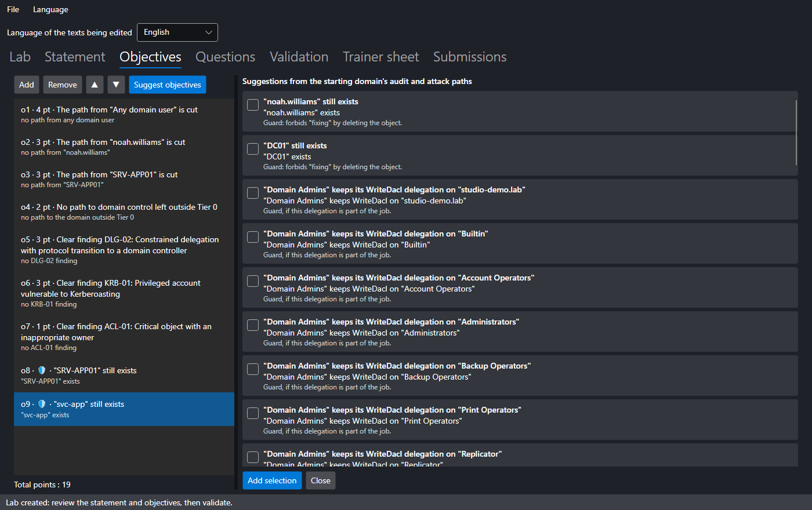
Task: Click shield icon on "SRV-APP01" still exists objective
Action: coord(42,370)
